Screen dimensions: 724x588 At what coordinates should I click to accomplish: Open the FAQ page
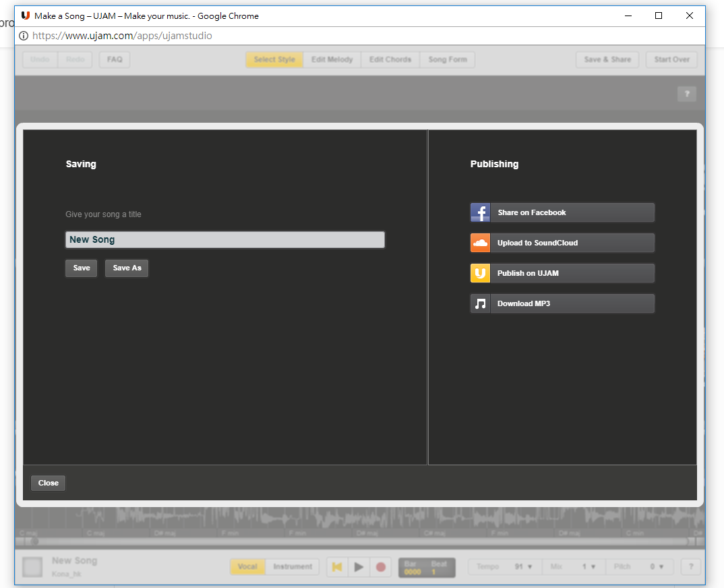[115, 59]
